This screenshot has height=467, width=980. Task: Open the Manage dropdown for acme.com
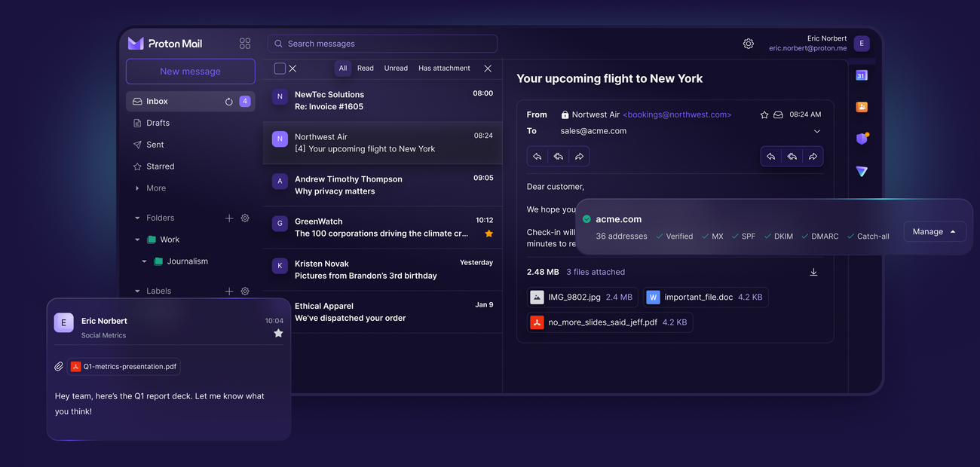click(x=934, y=232)
